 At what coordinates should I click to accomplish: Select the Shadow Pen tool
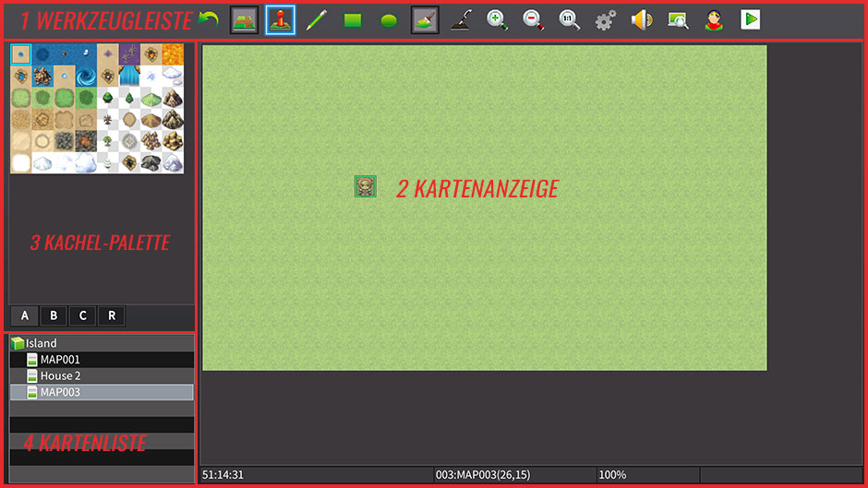pyautogui.click(x=461, y=19)
